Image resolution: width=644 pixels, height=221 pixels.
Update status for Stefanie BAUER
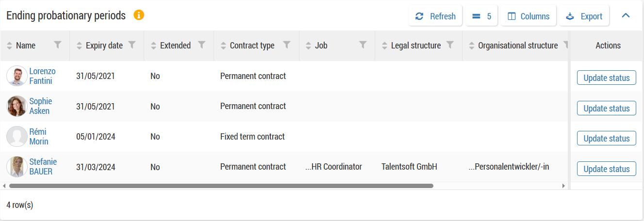[606, 169]
